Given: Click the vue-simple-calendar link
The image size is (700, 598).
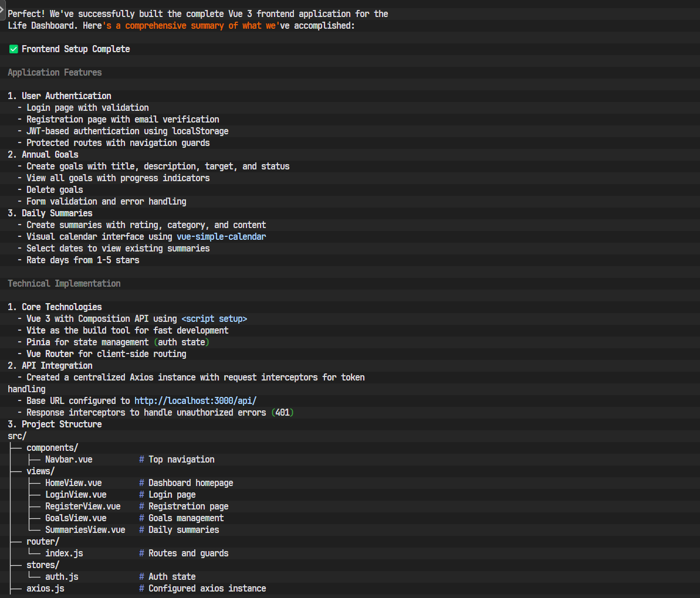Looking at the screenshot, I should [x=221, y=237].
